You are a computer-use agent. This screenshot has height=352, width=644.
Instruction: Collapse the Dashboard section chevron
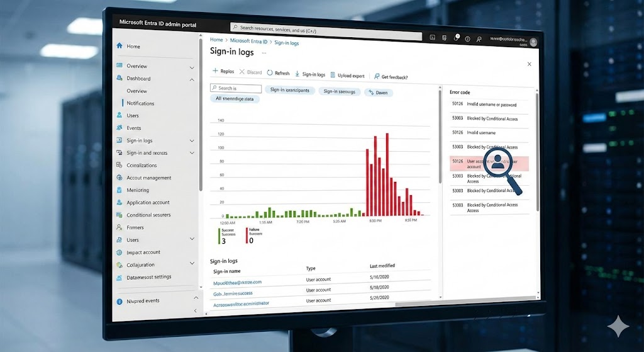192,79
